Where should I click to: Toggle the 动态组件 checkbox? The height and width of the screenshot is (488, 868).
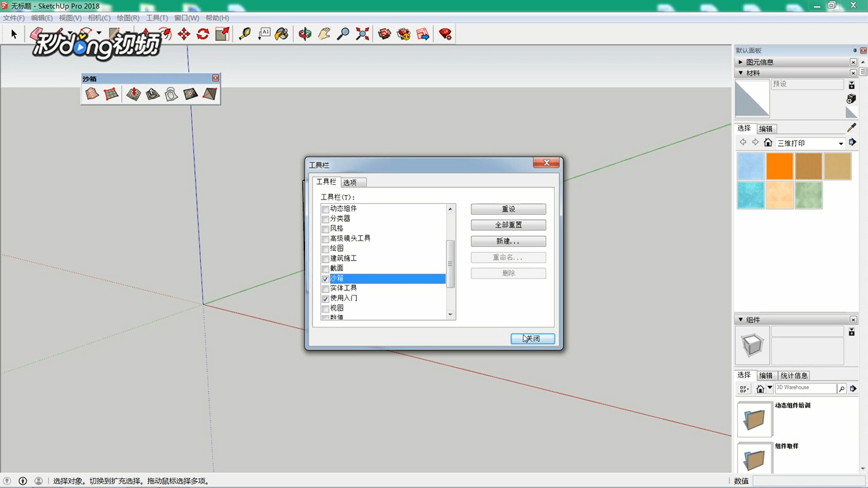click(x=325, y=209)
